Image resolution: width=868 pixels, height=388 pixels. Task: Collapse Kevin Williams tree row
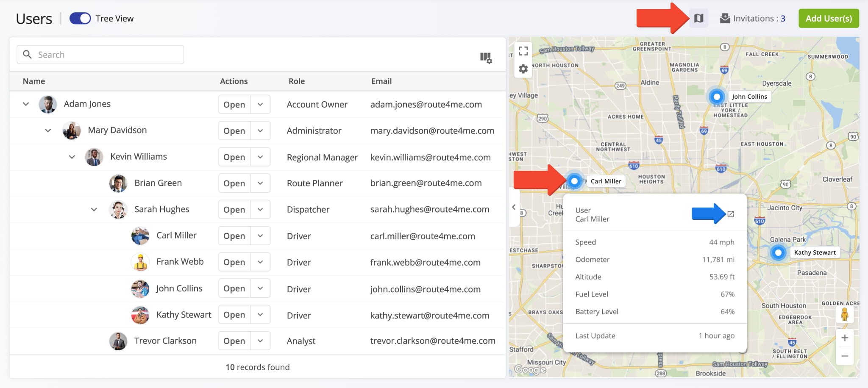tap(72, 157)
